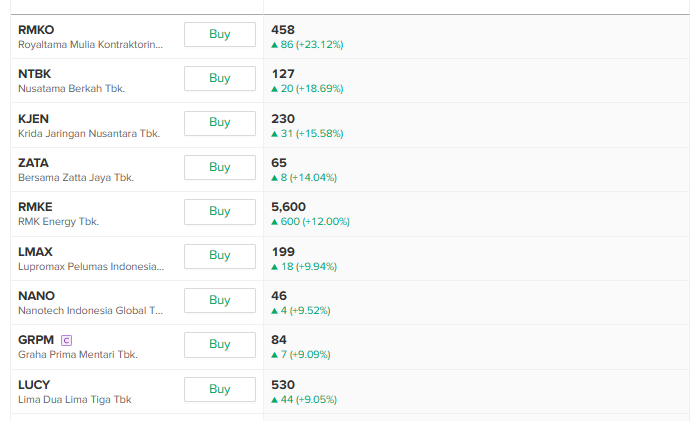Click Buy for the NANO stock
Screen dimensions: 700x421
click(220, 300)
